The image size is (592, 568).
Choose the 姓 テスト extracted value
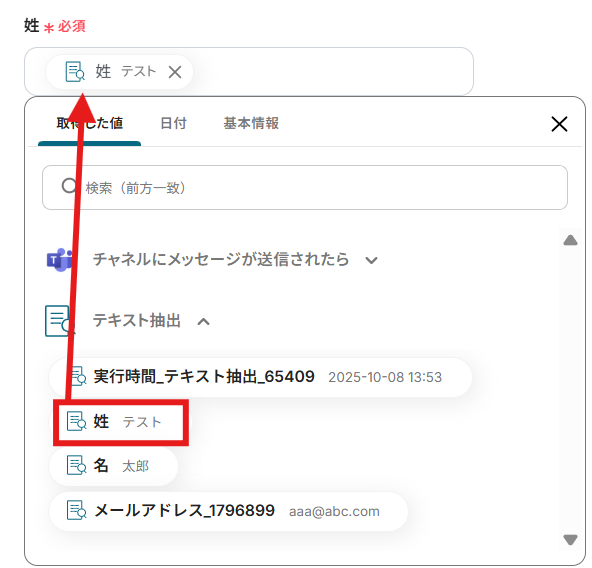pos(121,422)
